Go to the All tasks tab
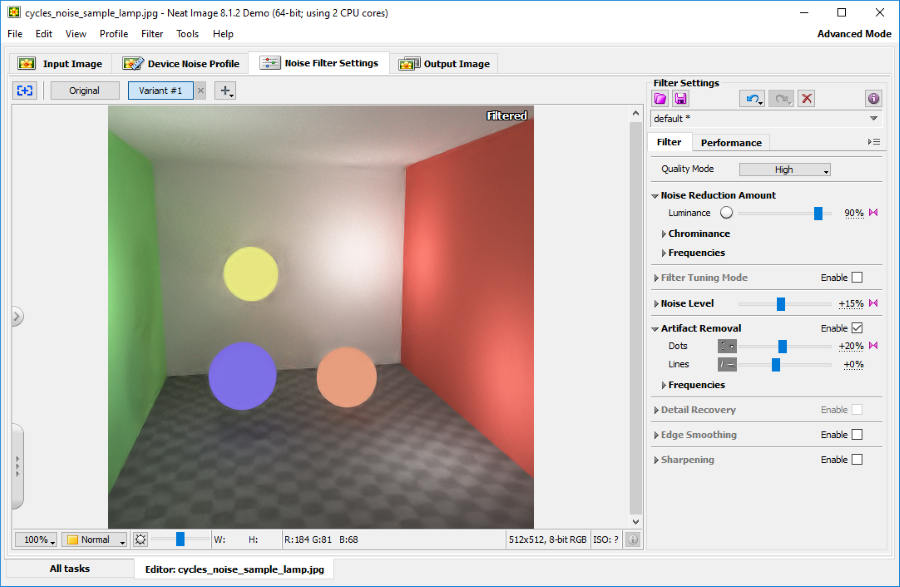 click(69, 569)
